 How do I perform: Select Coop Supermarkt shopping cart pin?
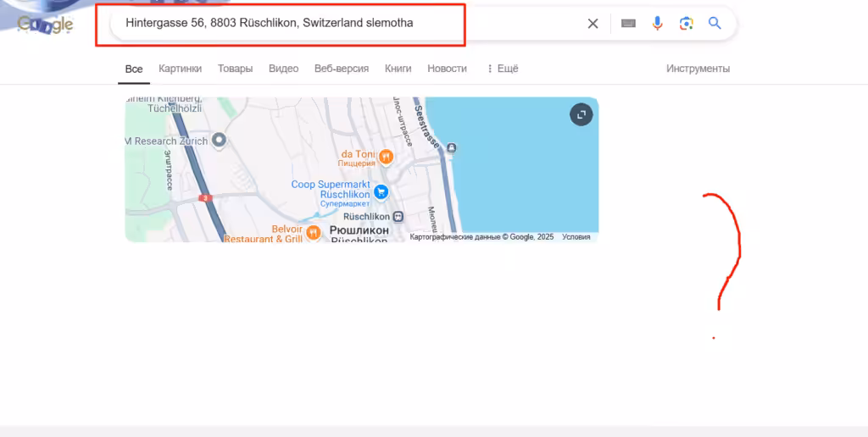coord(381,192)
